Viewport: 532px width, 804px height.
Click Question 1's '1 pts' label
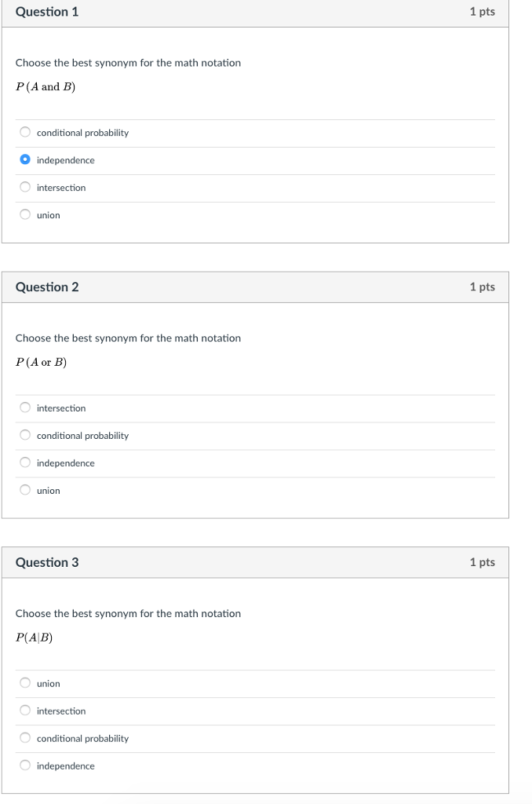(482, 12)
